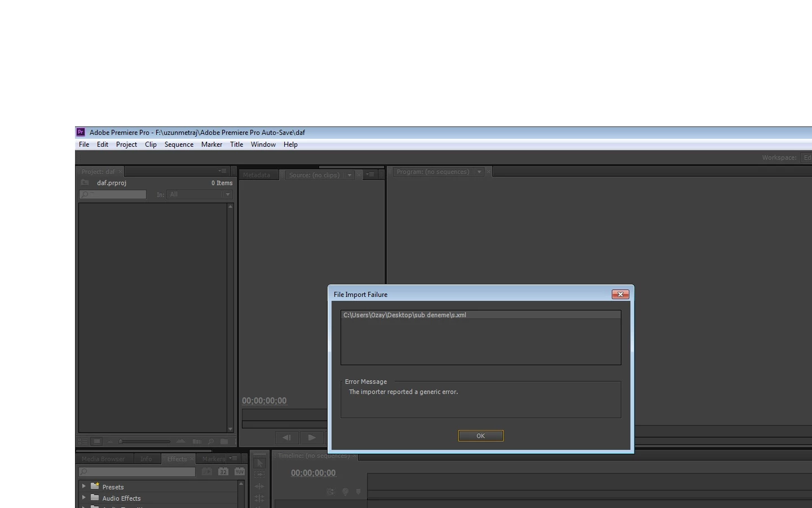The image size is (812, 508).
Task: Switch to the Markers tab
Action: tap(214, 459)
